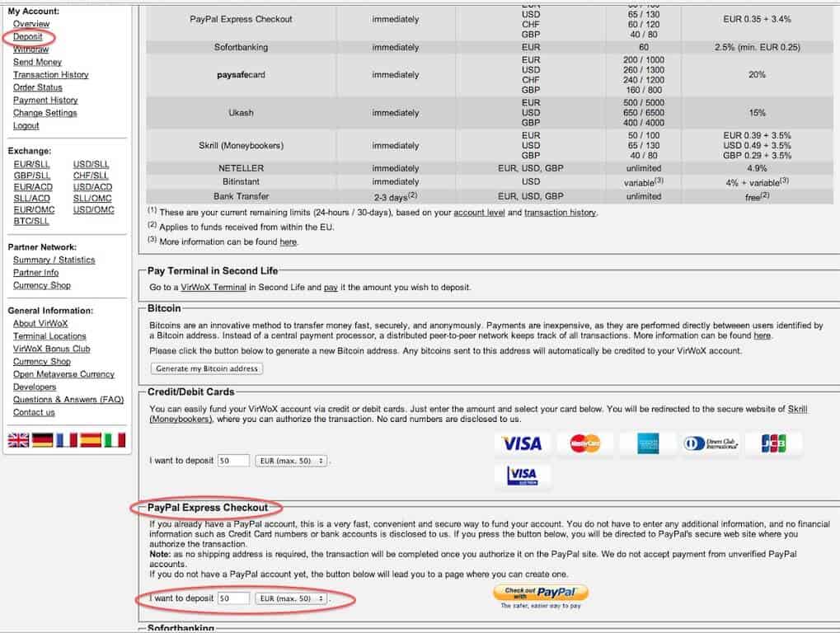The image size is (840, 633).
Task: View Terminal Locations
Action: pos(49,337)
